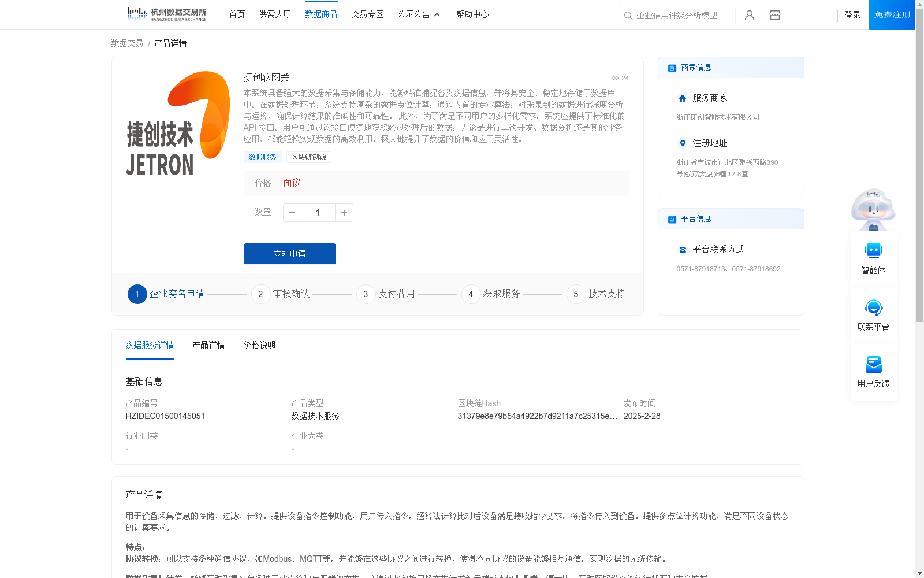
Task: Open the user profile icon
Action: (750, 15)
